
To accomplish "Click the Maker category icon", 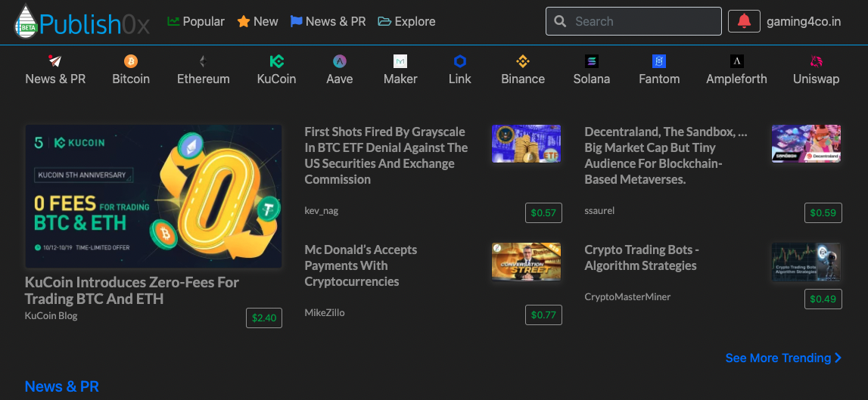I will click(400, 60).
